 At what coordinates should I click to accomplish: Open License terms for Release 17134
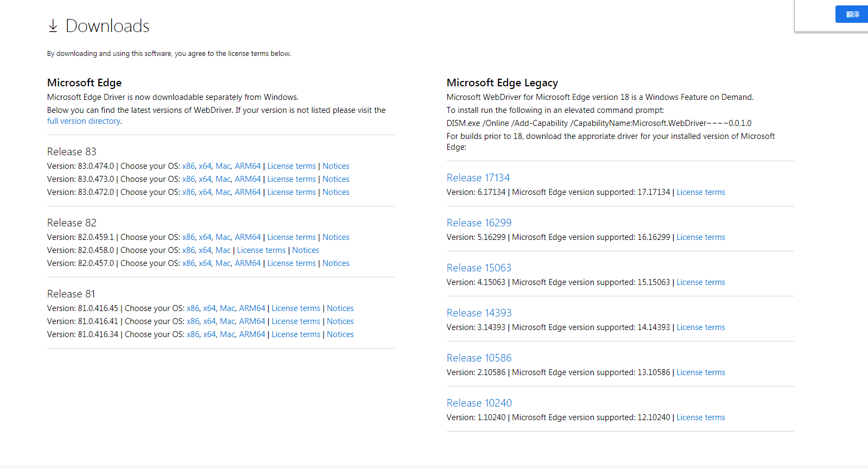[701, 192]
